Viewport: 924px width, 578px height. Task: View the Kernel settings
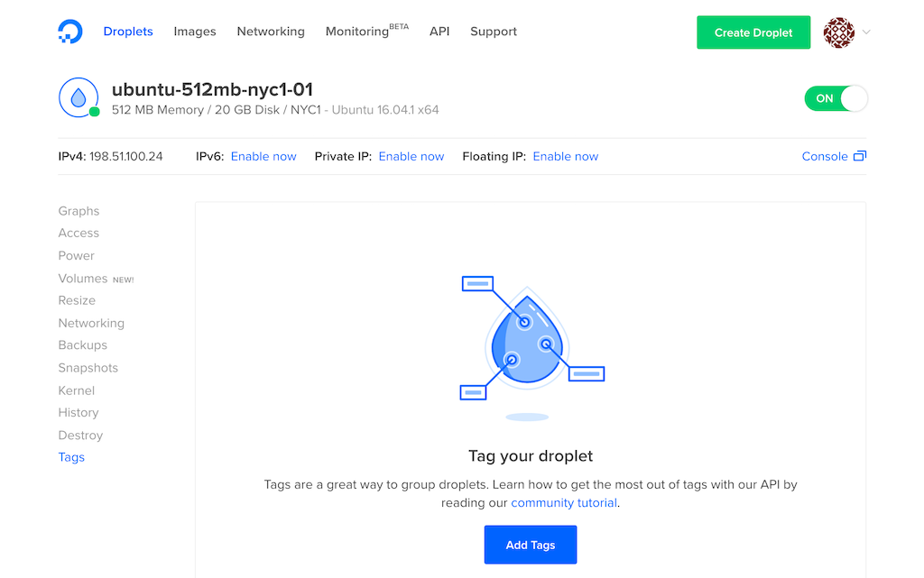coord(76,390)
